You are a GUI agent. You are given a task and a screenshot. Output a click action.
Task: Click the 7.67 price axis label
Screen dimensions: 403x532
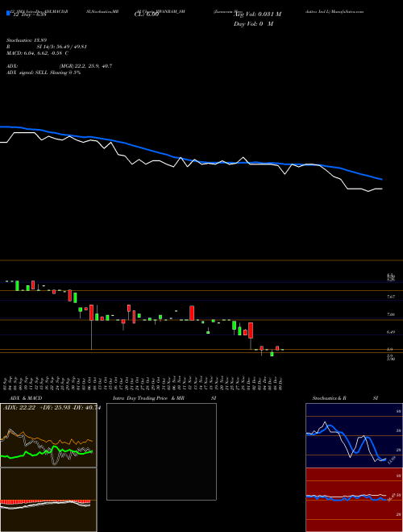[x=390, y=297]
